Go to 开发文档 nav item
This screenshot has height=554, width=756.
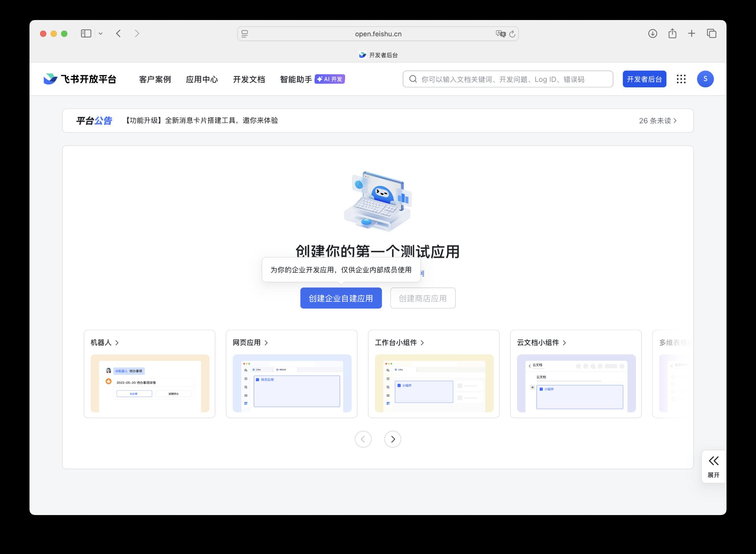point(249,79)
